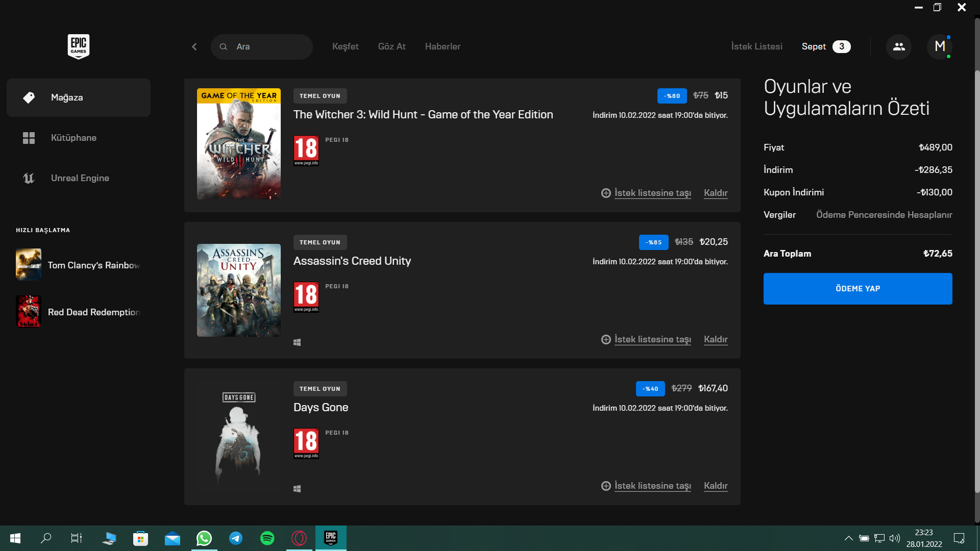Viewport: 980px width, 551px height.
Task: Click the -%85 discount badge
Action: [653, 242]
